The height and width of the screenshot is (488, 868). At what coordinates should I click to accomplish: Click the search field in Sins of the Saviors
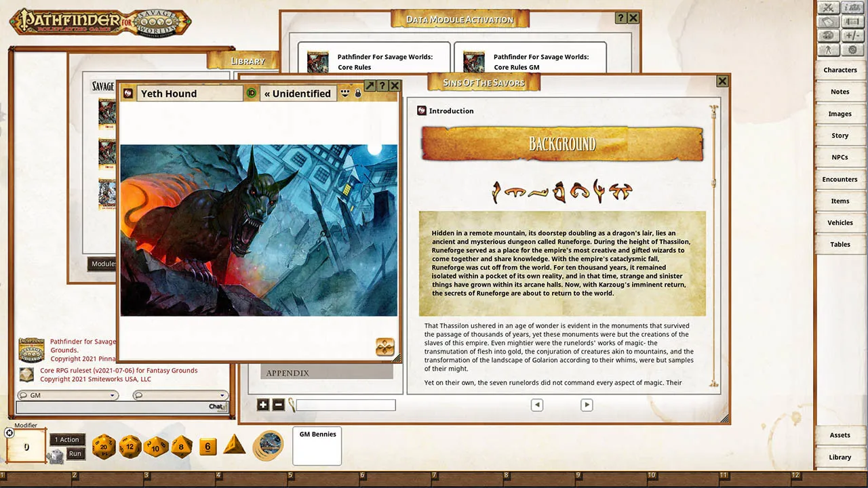click(346, 405)
